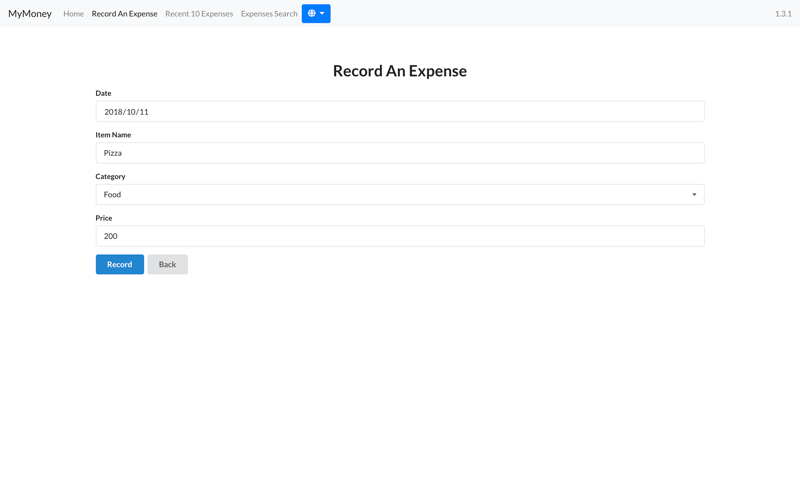Click the Record An Expense heading
Screen dimensions: 800x500
pos(400,71)
